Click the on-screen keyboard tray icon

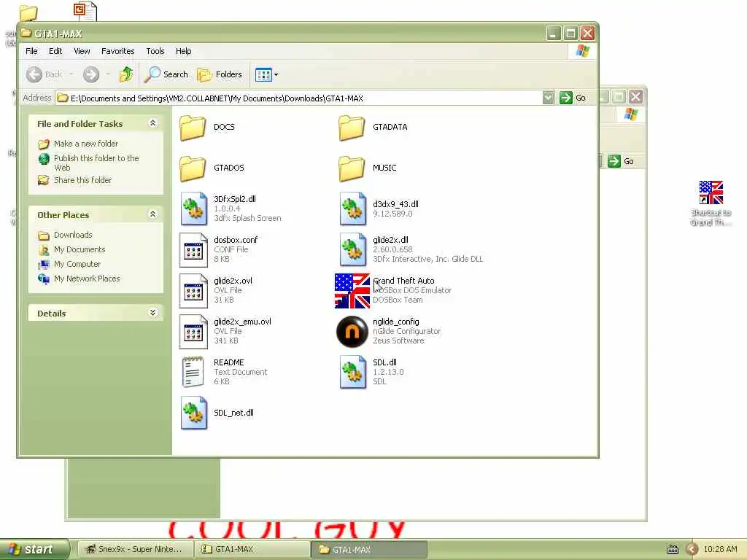coord(672,550)
